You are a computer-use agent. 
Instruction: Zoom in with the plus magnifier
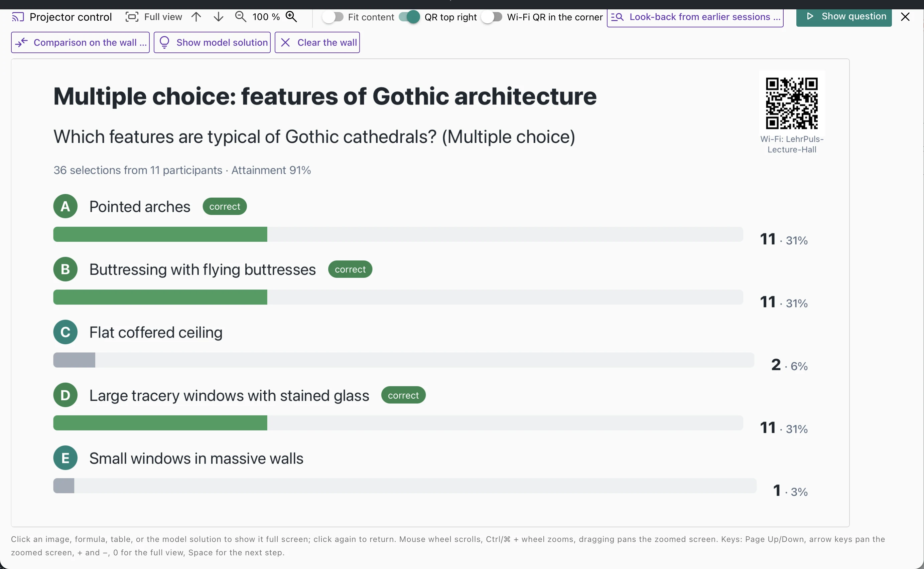pyautogui.click(x=291, y=17)
